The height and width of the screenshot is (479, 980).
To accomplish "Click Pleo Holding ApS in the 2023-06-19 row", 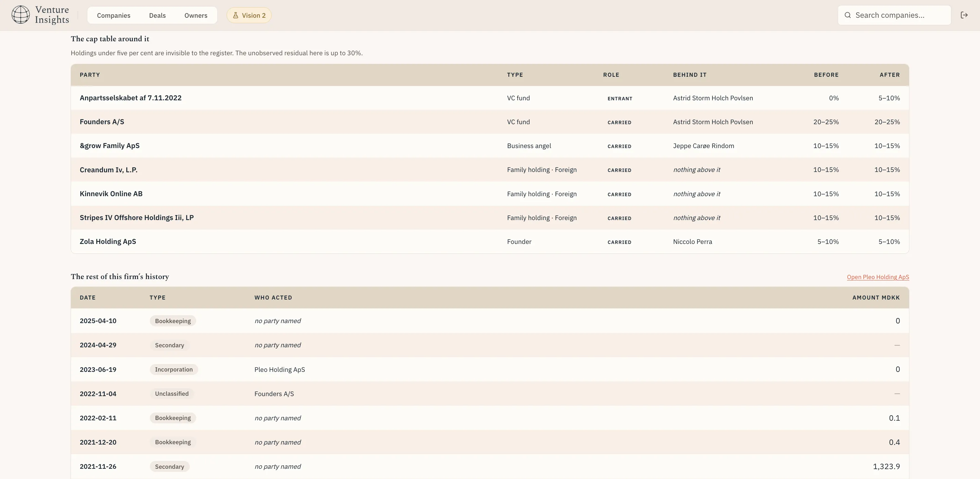I will (279, 369).
